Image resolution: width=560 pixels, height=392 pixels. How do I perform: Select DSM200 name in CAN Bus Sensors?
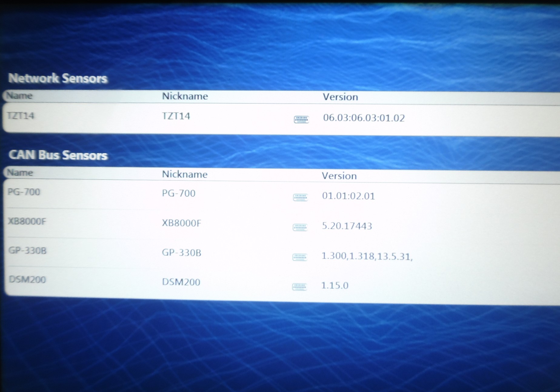pos(27,279)
